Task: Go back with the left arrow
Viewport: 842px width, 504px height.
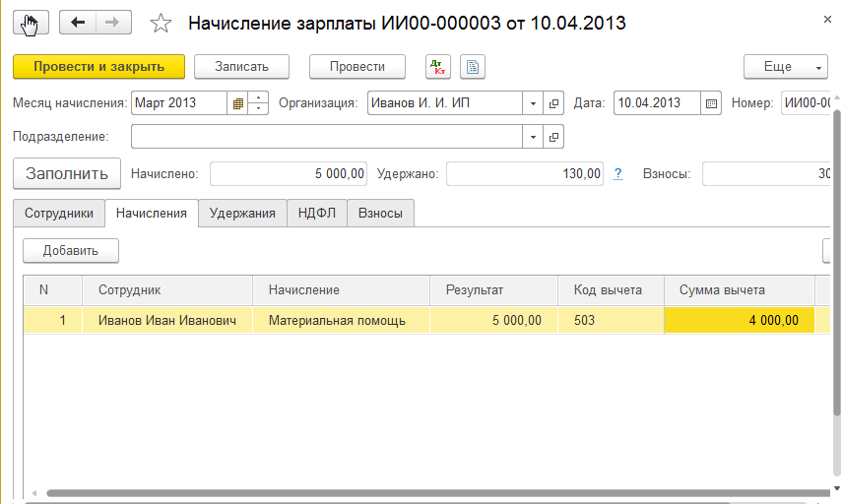Action: (x=79, y=22)
